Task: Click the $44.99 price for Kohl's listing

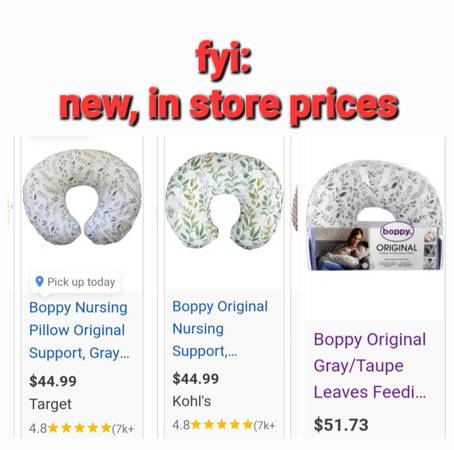Action: click(x=196, y=379)
